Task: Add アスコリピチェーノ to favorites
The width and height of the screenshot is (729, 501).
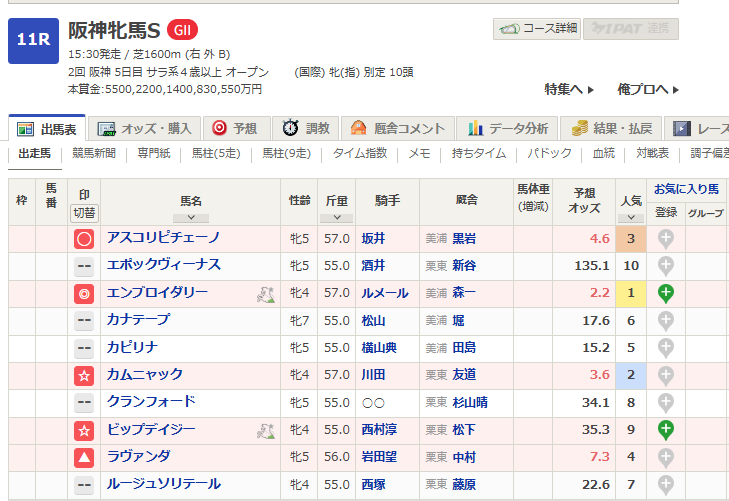Action: (666, 240)
